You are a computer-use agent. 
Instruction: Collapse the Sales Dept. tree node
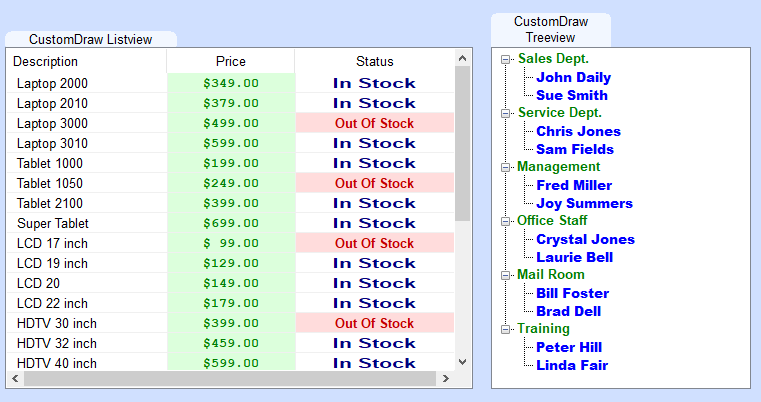[x=505, y=59]
